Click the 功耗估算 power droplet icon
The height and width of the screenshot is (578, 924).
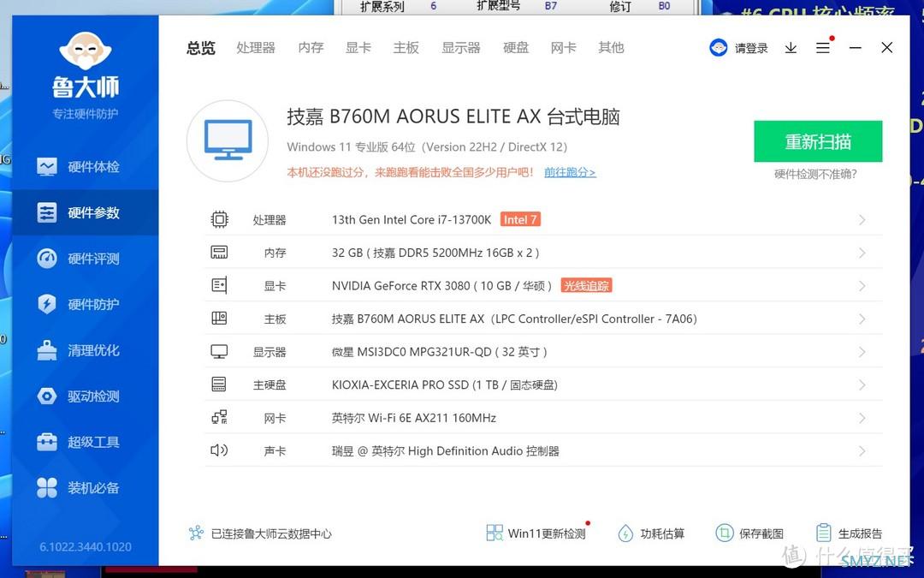coord(625,533)
